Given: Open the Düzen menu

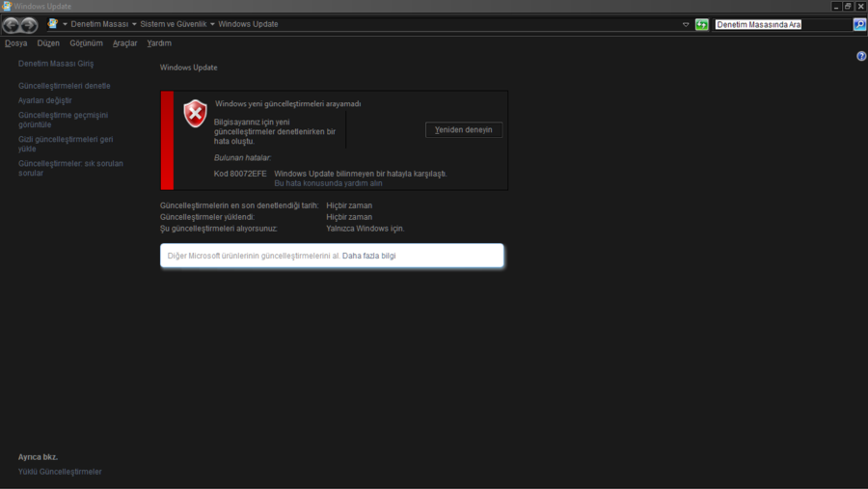Looking at the screenshot, I should click(48, 43).
